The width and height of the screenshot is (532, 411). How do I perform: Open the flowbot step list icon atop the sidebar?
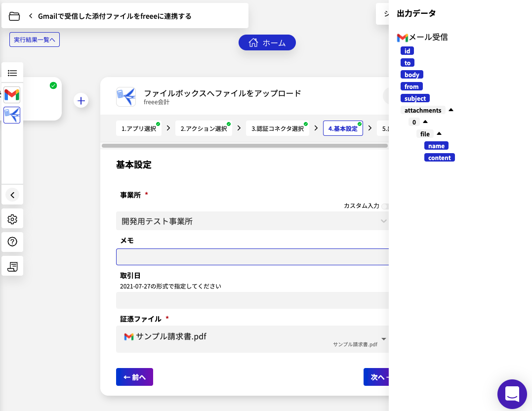pyautogui.click(x=12, y=72)
